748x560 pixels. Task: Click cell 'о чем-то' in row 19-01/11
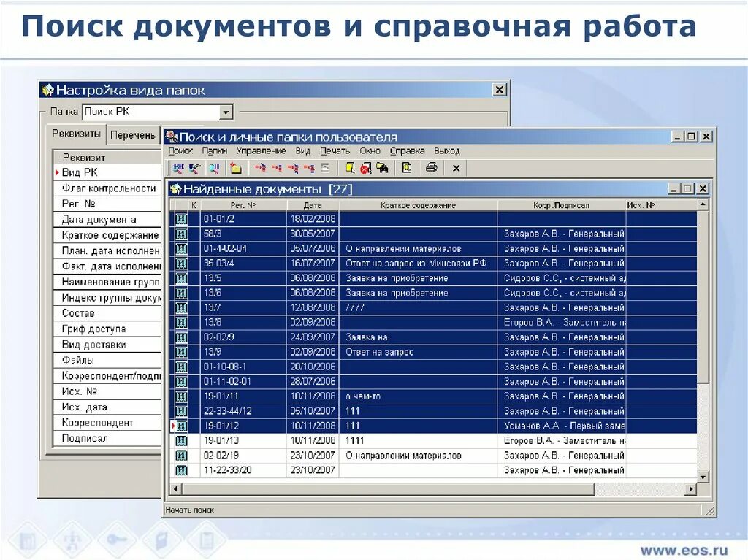click(x=419, y=396)
